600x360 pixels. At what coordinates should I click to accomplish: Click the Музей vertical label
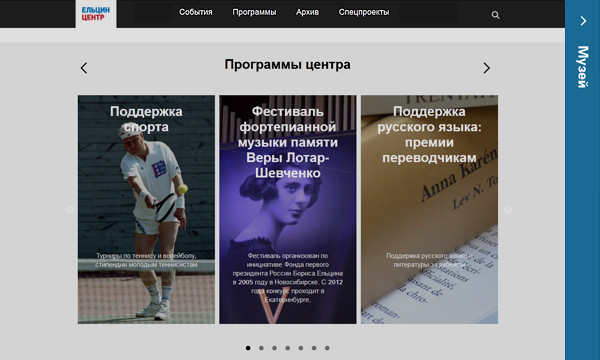(583, 67)
